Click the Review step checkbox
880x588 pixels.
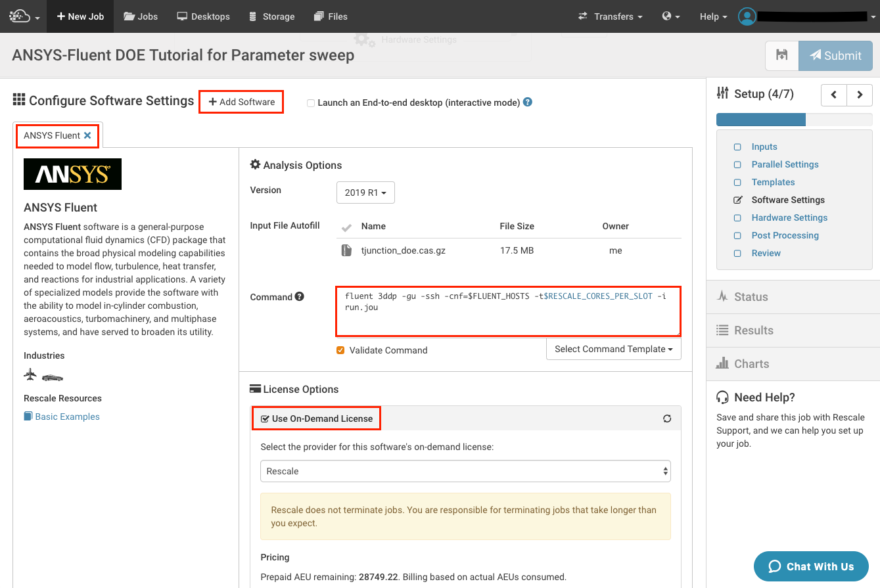737,254
